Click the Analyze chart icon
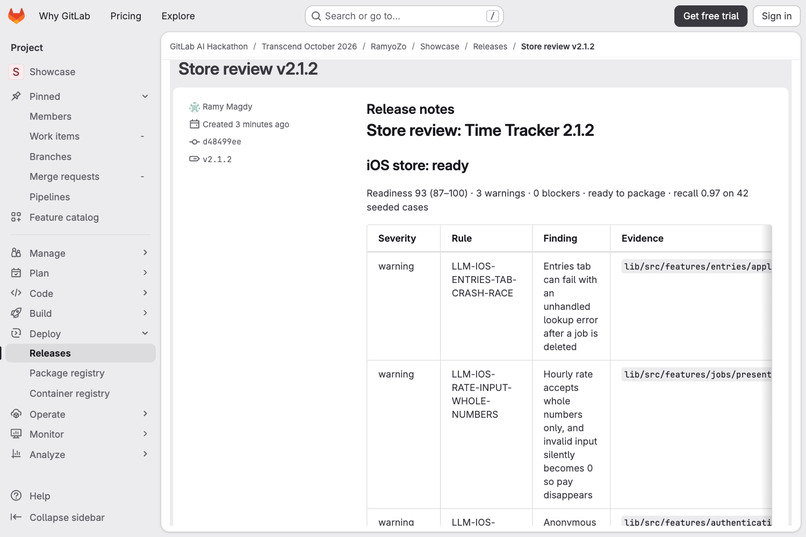Screen dimensions: 806x537 tap(16, 454)
